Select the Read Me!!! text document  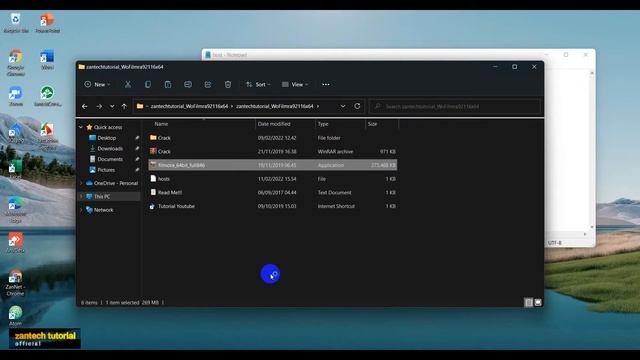273,193
